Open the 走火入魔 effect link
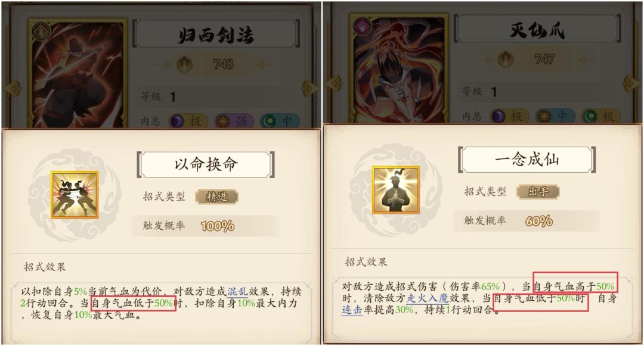 tap(428, 298)
